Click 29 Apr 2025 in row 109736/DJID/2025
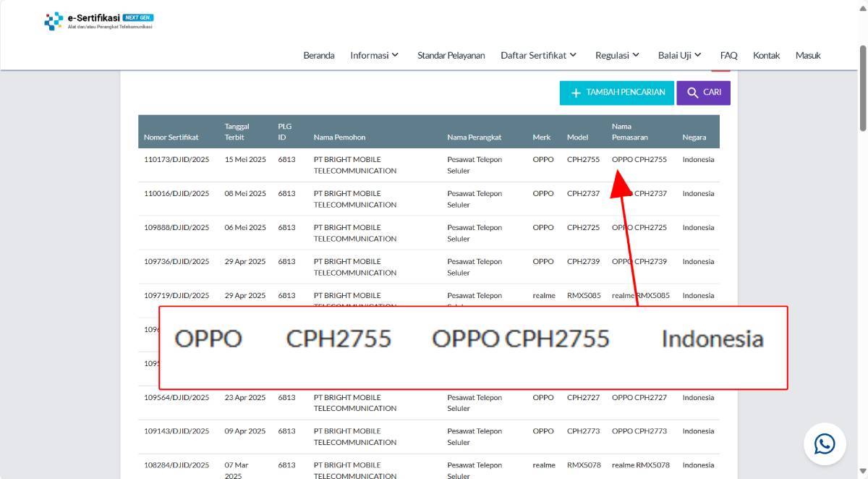This screenshot has width=868, height=479. click(245, 261)
